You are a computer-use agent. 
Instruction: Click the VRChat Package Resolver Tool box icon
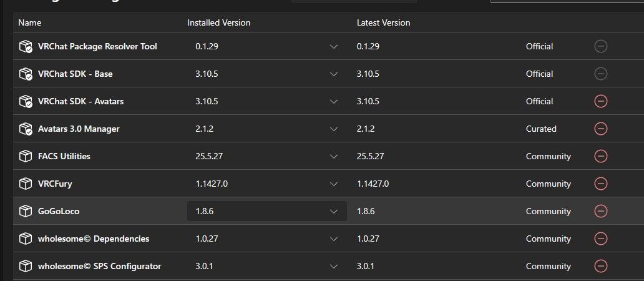click(x=26, y=46)
